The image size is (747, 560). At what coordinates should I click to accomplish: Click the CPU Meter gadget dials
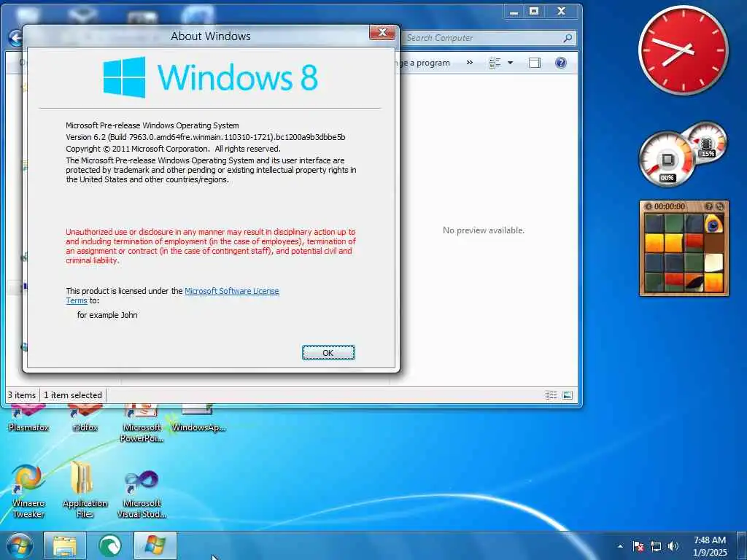682,153
